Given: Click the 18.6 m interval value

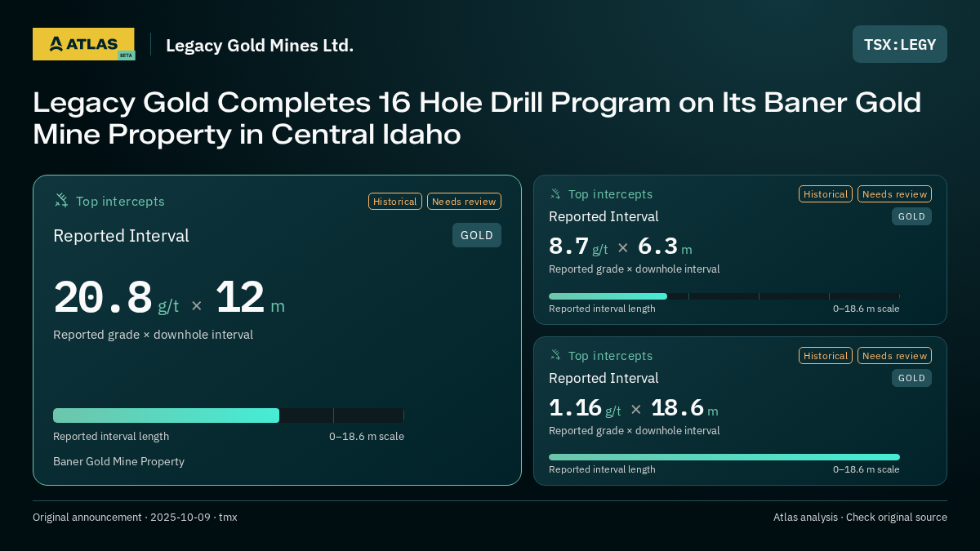Looking at the screenshot, I should (x=684, y=407).
